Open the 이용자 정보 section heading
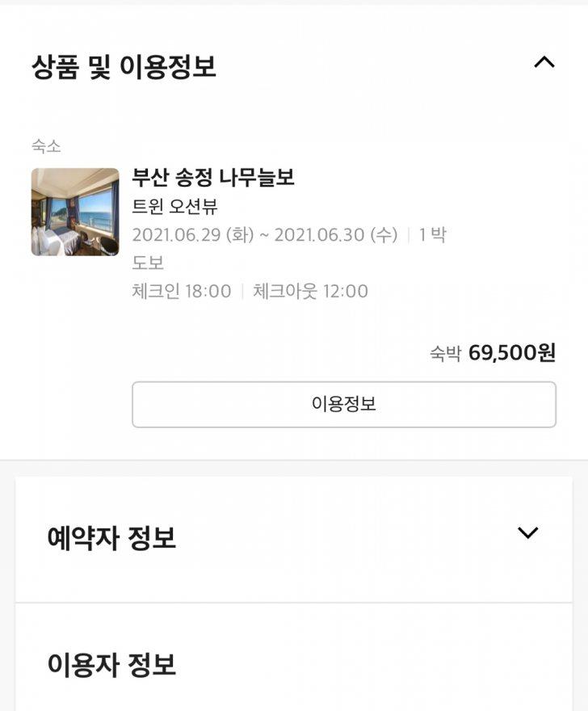Viewport: 588px width, 711px height. [x=111, y=665]
